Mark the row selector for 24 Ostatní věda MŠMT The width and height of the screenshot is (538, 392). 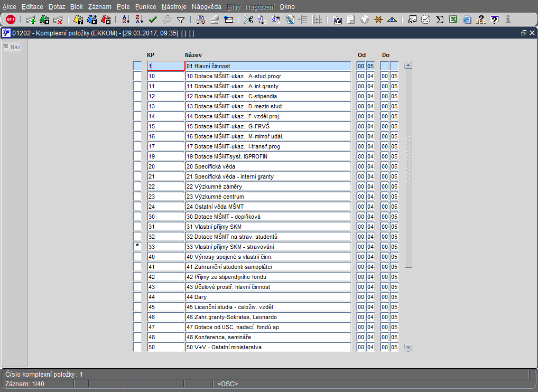137,207
